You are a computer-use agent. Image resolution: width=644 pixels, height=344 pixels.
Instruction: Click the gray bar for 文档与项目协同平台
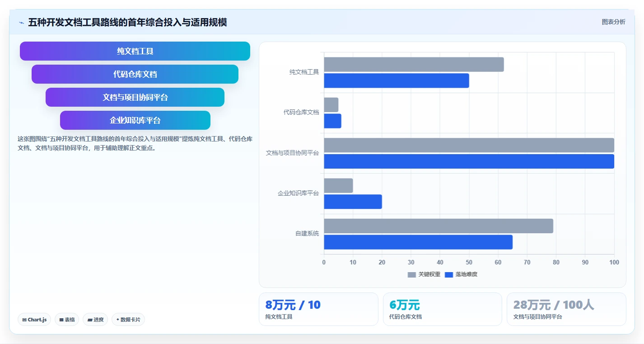[469, 145]
